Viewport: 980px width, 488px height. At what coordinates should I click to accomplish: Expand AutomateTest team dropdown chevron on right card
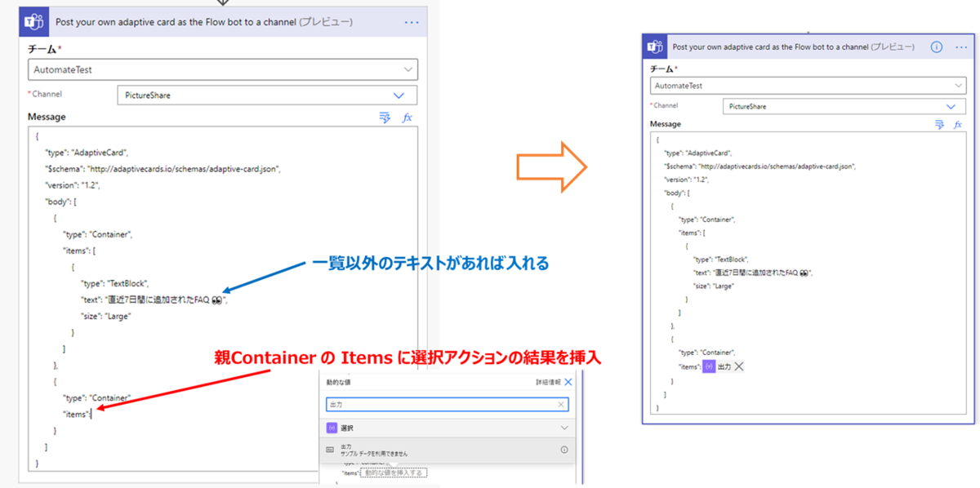pos(958,86)
